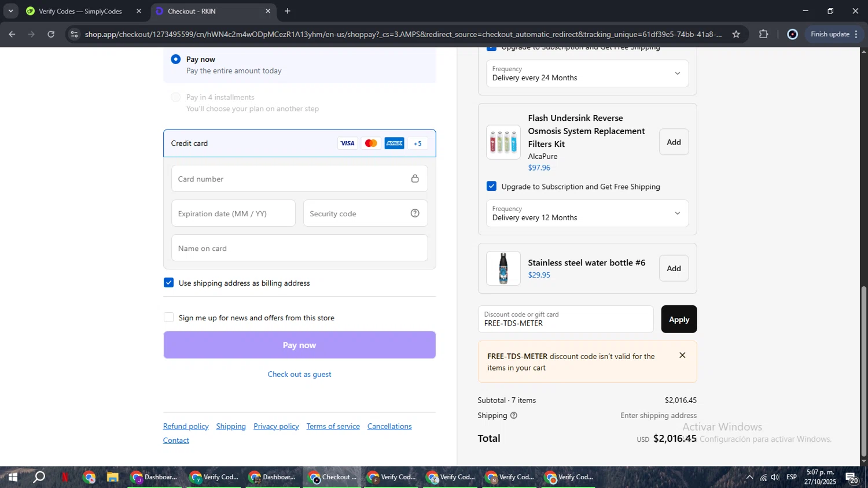The image size is (868, 488).
Task: Click the filters kit product thumbnail
Action: (503, 142)
